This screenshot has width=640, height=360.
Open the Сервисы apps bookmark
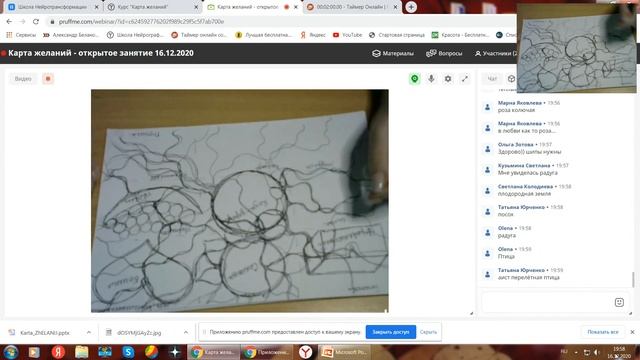coord(21,35)
